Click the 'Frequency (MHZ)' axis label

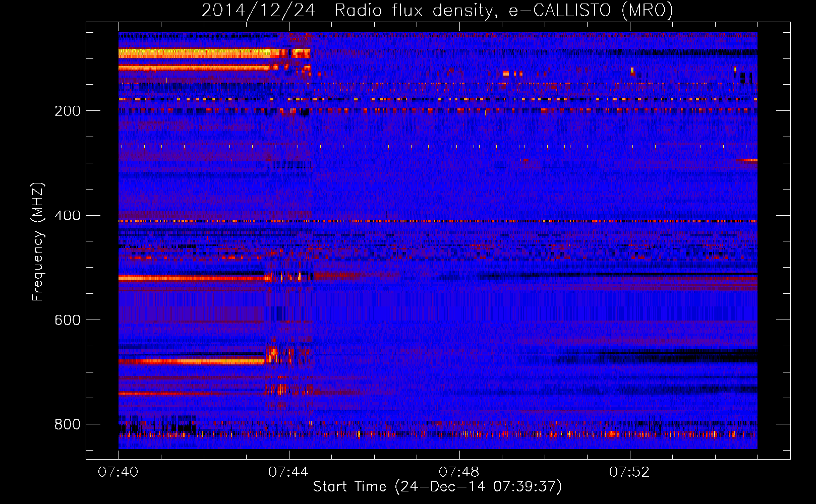pos(38,242)
